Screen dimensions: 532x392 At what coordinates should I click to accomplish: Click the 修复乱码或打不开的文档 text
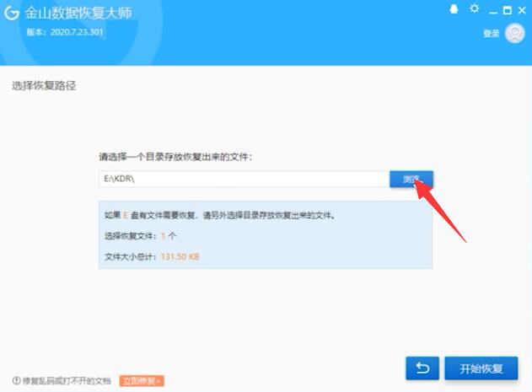[x=67, y=381]
